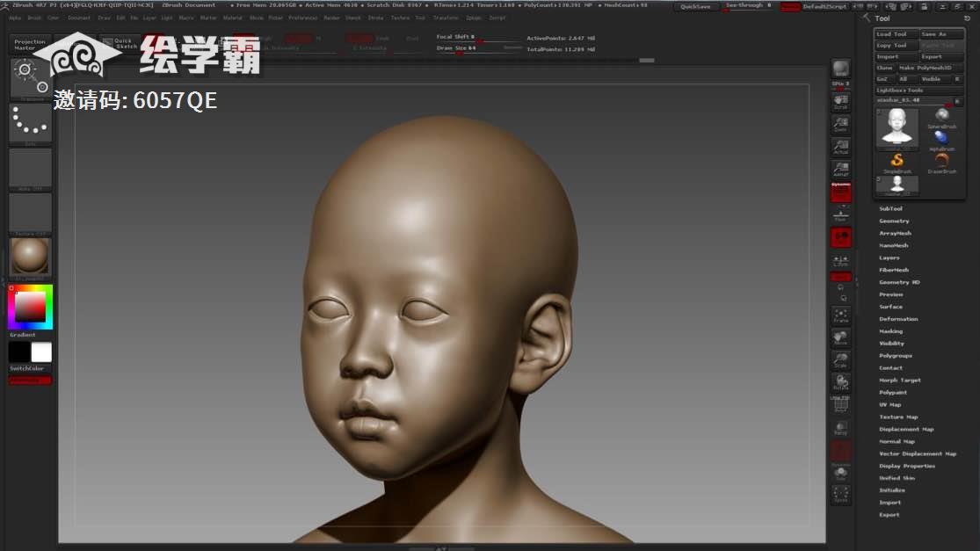The width and height of the screenshot is (980, 551).
Task: Expand the SubTool palette section
Action: click(x=891, y=209)
